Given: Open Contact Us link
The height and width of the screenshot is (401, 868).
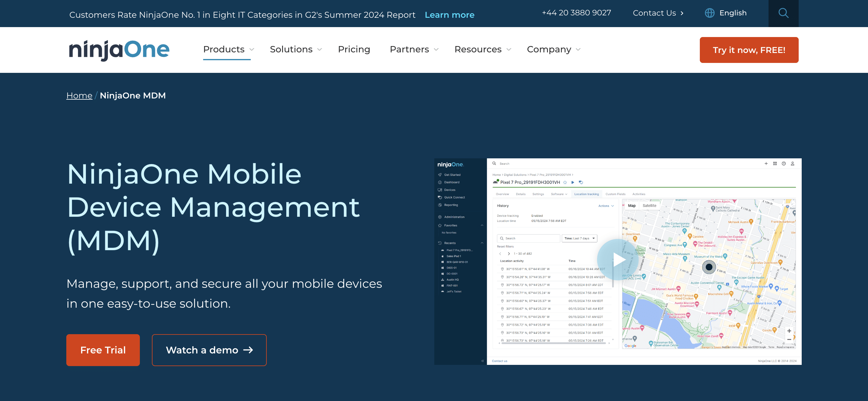Looking at the screenshot, I should pyautogui.click(x=658, y=13).
